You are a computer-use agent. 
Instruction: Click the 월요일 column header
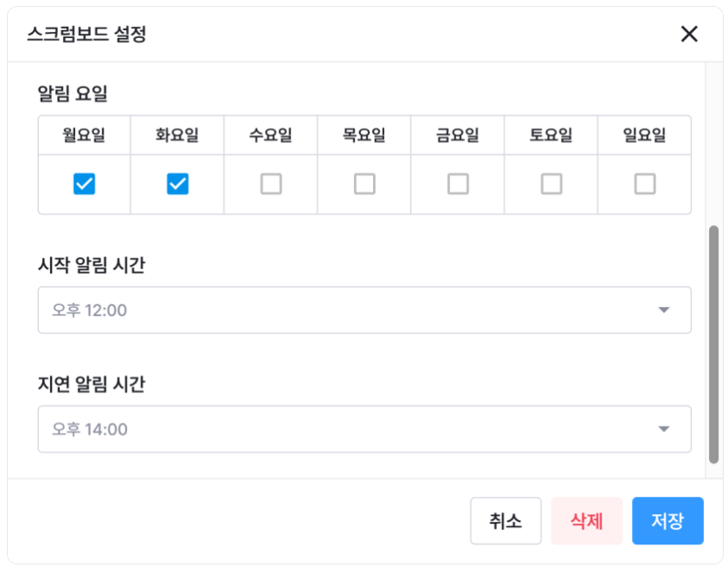pyautogui.click(x=84, y=135)
